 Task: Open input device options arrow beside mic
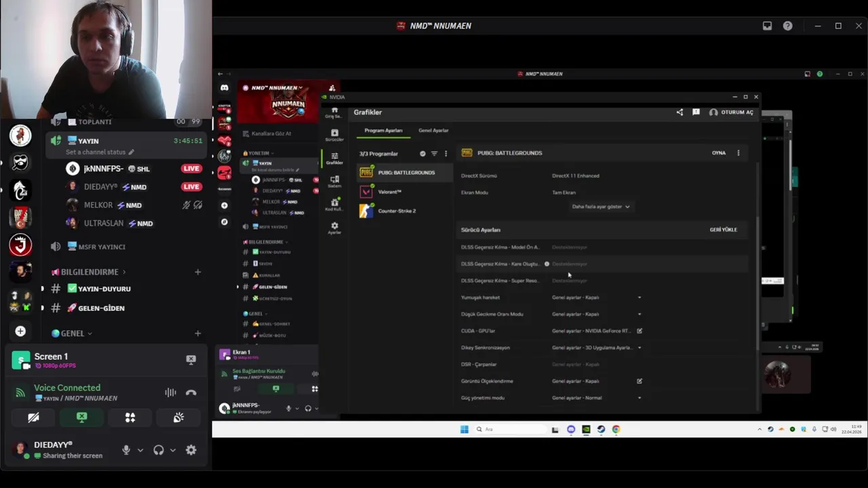(140, 450)
